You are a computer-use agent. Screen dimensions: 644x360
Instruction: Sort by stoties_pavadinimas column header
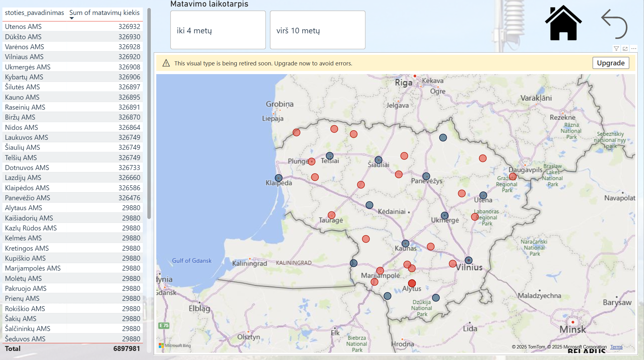pos(34,13)
